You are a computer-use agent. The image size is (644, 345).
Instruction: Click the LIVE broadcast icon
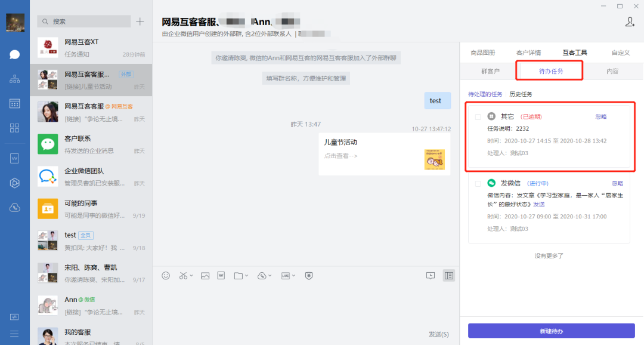[x=286, y=276]
